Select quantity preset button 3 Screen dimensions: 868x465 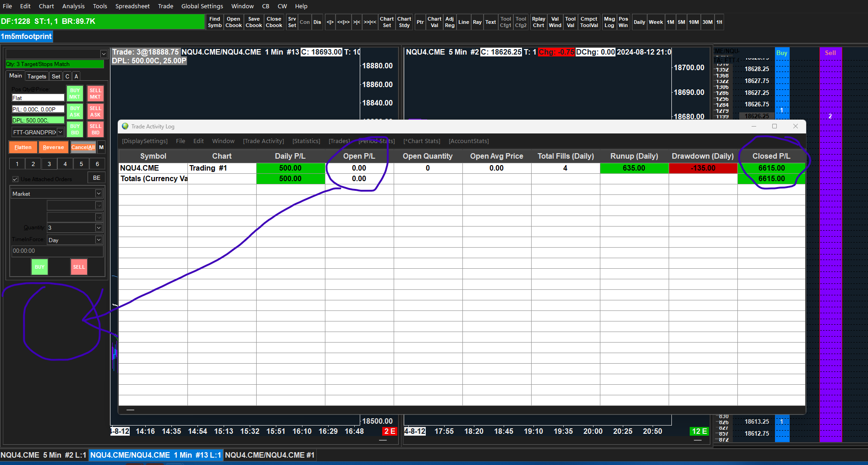pos(49,164)
